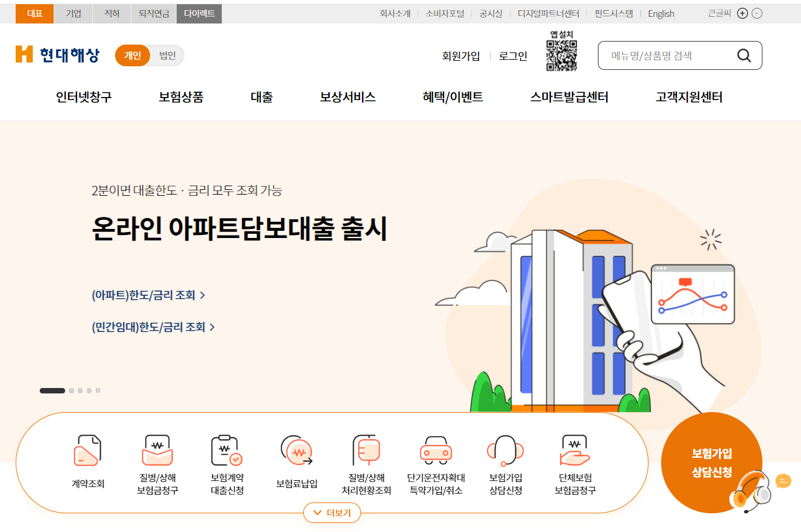
Task: Expand the quick menu with 더보기
Action: point(331,513)
